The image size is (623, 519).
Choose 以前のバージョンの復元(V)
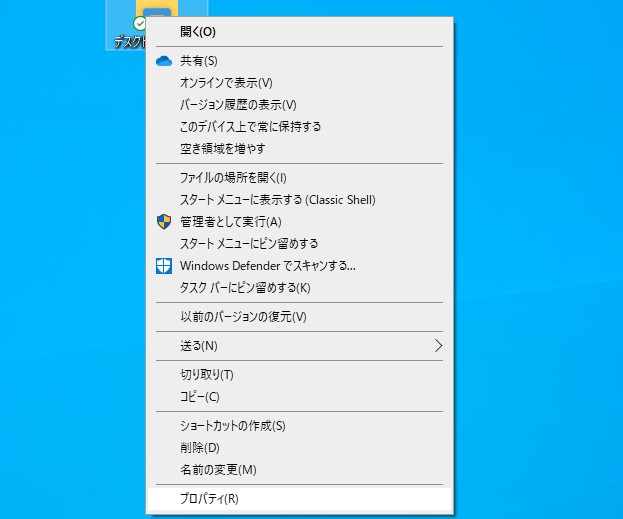point(243,317)
